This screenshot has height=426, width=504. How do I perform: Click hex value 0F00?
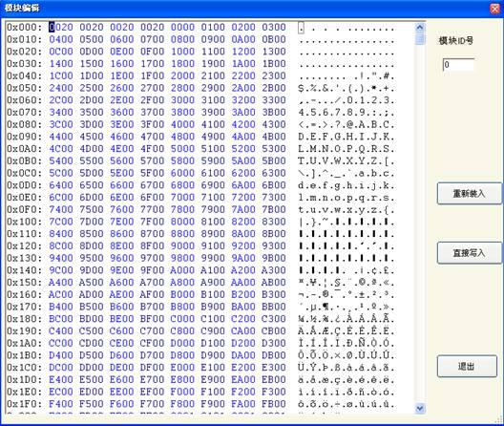152,52
